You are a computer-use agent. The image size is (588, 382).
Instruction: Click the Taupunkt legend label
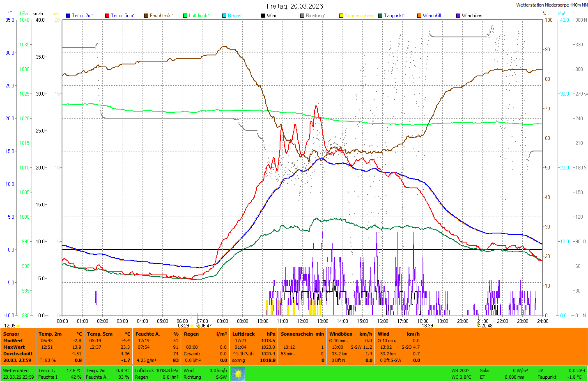click(x=394, y=16)
